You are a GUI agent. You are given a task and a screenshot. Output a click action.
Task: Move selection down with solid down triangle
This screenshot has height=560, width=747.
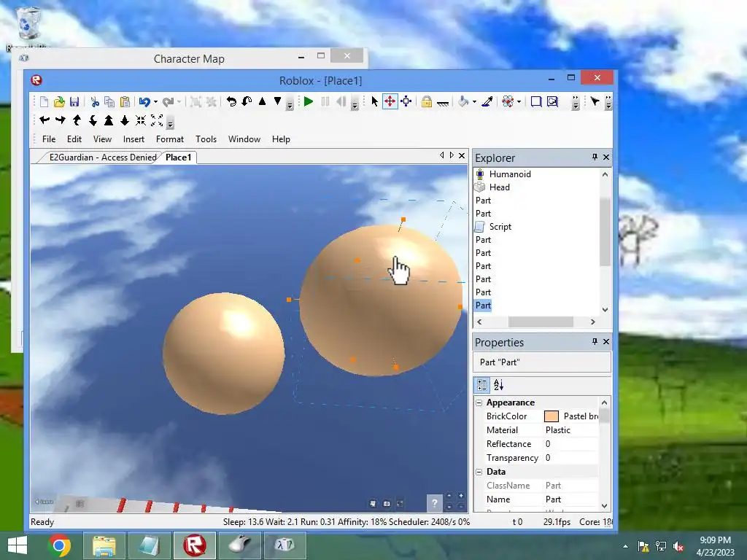[277, 101]
